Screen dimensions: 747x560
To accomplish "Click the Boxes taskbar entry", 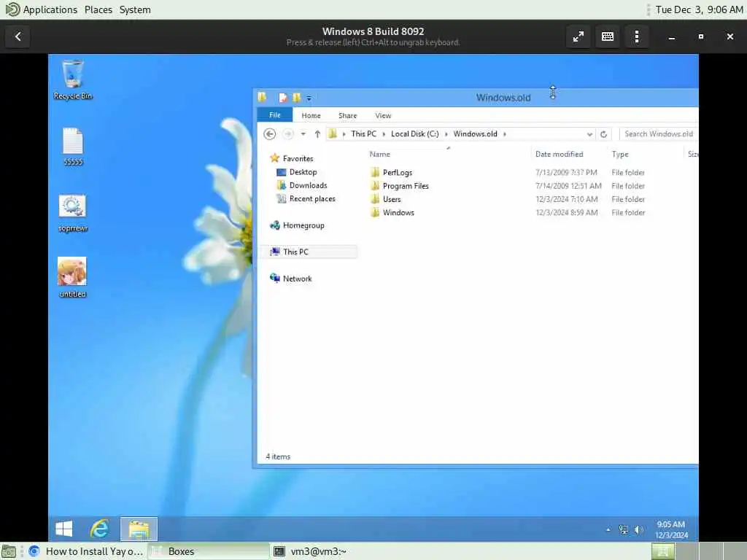I will click(x=208, y=551).
